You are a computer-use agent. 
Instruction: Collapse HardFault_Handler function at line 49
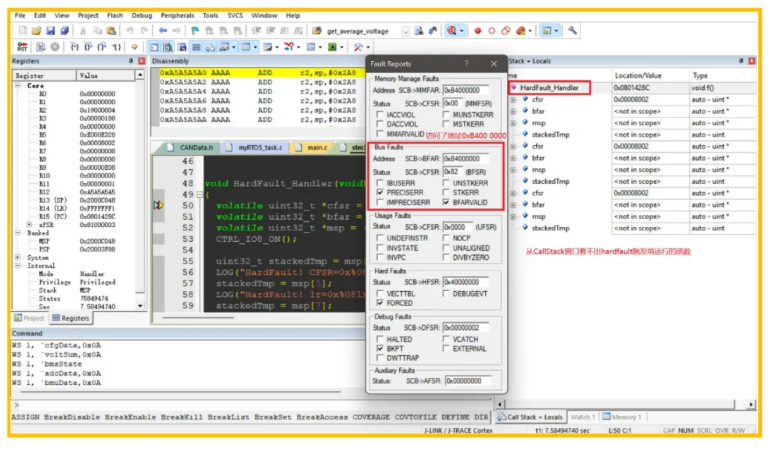pyautogui.click(x=200, y=195)
